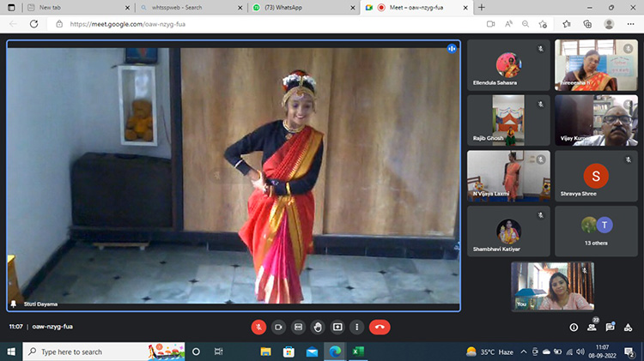Open the Activities panel icon
The image size is (644, 361).
tap(628, 327)
